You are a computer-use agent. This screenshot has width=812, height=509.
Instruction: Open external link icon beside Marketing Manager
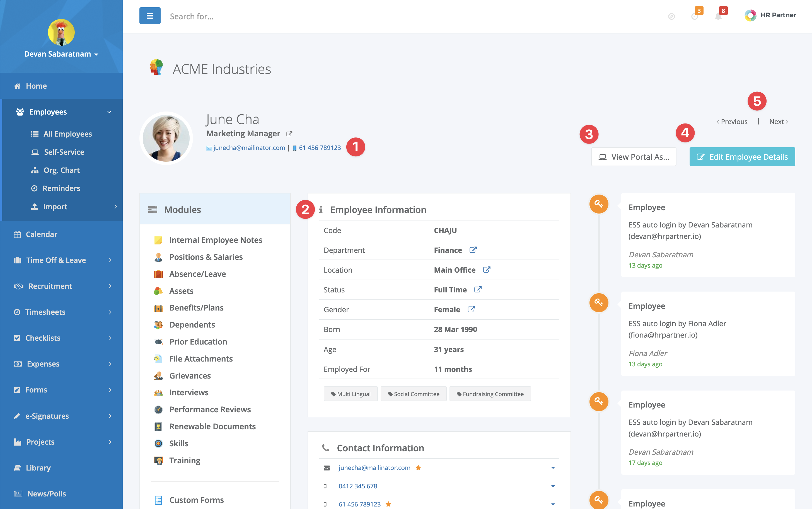[289, 134]
